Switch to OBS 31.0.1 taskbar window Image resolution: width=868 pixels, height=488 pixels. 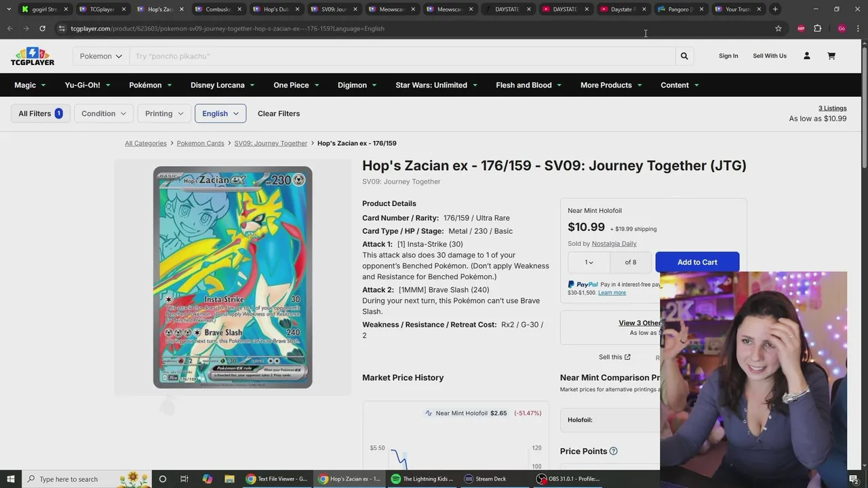pyautogui.click(x=568, y=479)
